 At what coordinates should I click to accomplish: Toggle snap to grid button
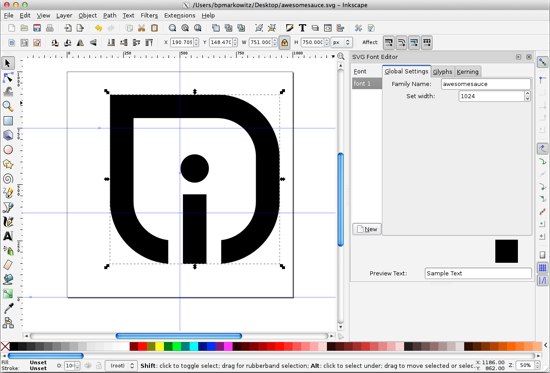pos(543,268)
